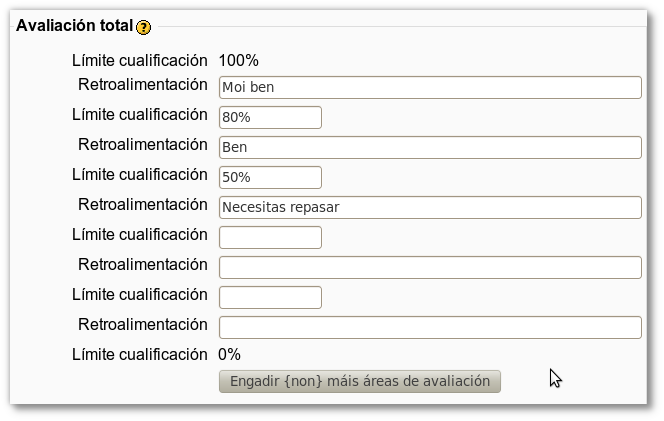Click the "Avaliación total" section heading
The image size is (664, 421).
coord(75,25)
